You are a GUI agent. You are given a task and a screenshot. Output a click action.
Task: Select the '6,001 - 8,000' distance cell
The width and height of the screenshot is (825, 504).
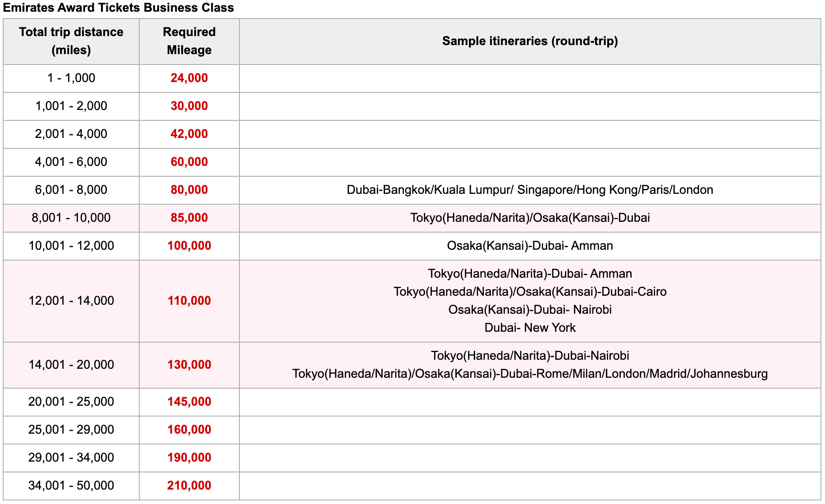click(71, 190)
